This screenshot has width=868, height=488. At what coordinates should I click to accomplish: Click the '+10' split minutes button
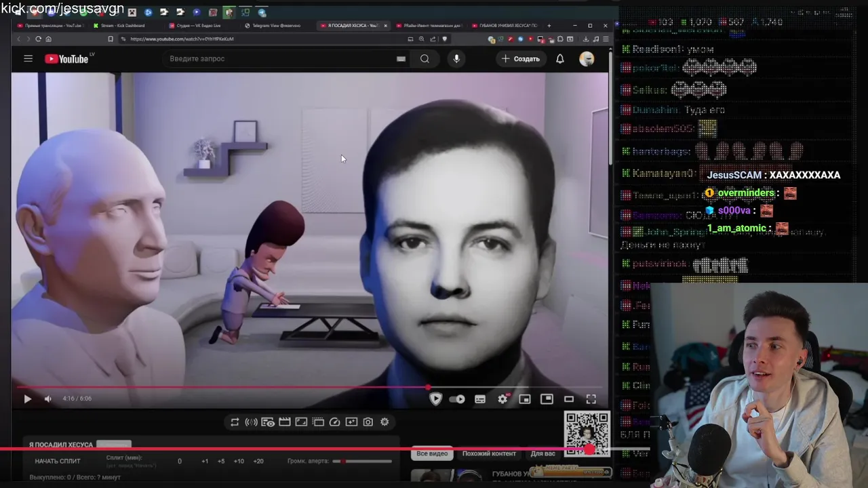[x=239, y=462]
